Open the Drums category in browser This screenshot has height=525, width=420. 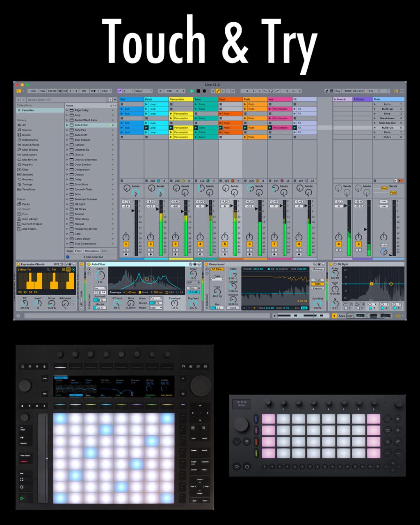coord(26,135)
